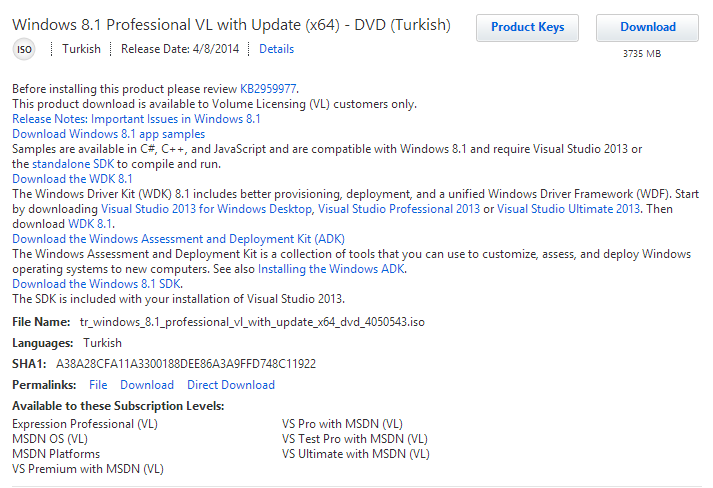
Task: Open Installing the Windows ADK link
Action: 331,269
